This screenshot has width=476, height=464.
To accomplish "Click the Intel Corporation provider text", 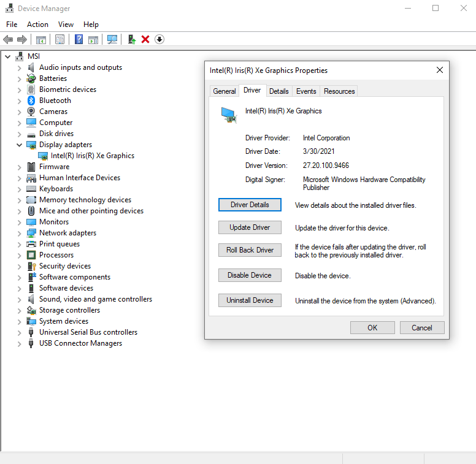I will pos(326,138).
